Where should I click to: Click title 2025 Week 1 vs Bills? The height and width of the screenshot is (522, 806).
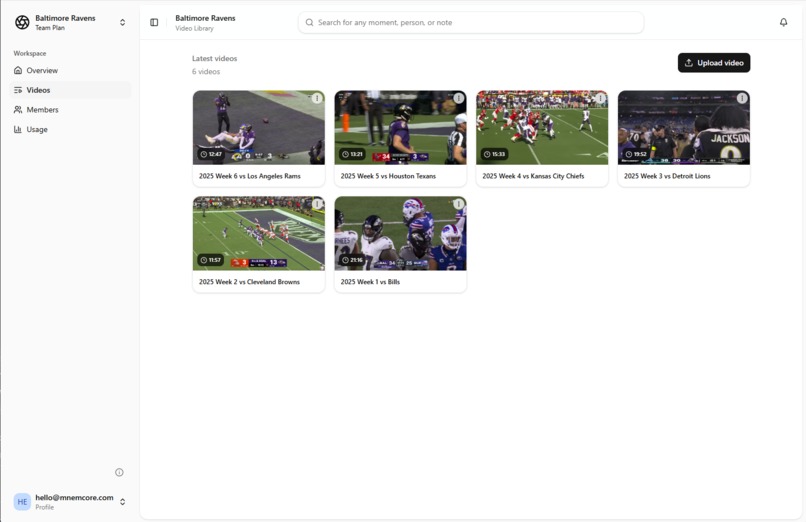[x=370, y=282]
